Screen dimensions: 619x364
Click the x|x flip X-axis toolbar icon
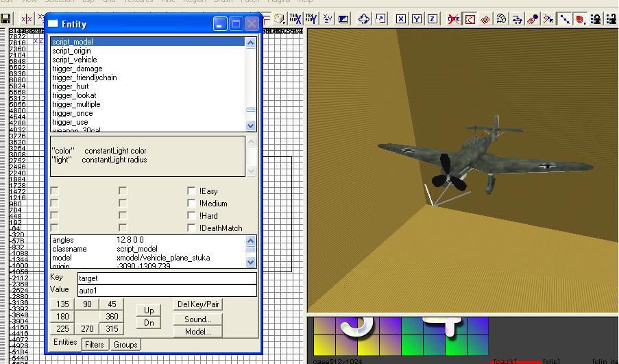(27, 19)
